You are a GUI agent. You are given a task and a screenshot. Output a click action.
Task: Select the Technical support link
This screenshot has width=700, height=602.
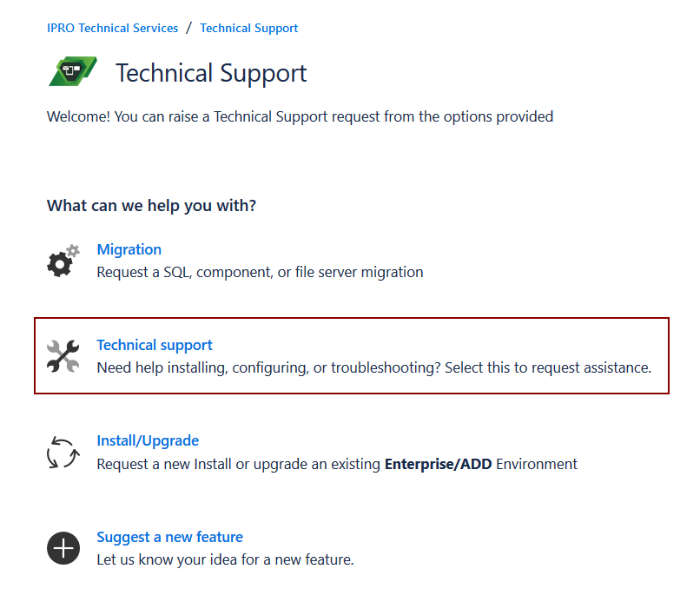click(154, 345)
